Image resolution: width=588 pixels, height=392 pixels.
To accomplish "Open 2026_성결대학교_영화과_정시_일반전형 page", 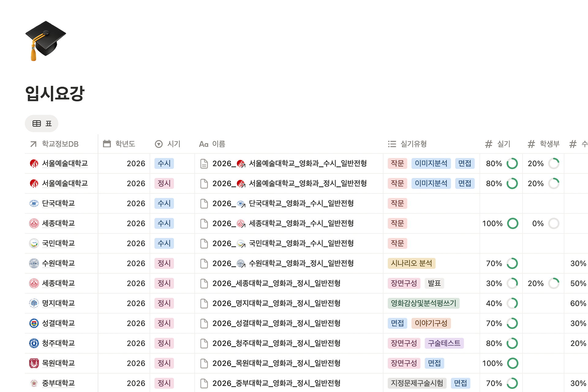I will point(277,323).
